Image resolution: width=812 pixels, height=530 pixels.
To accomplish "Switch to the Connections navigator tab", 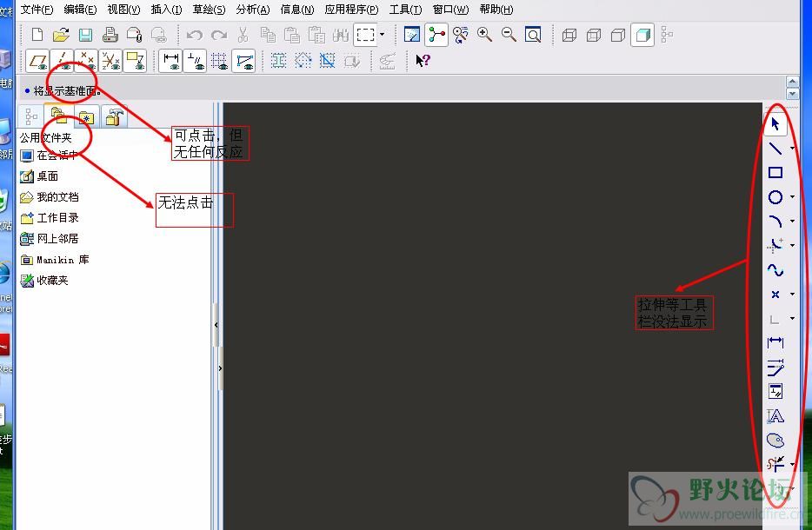I will point(114,116).
